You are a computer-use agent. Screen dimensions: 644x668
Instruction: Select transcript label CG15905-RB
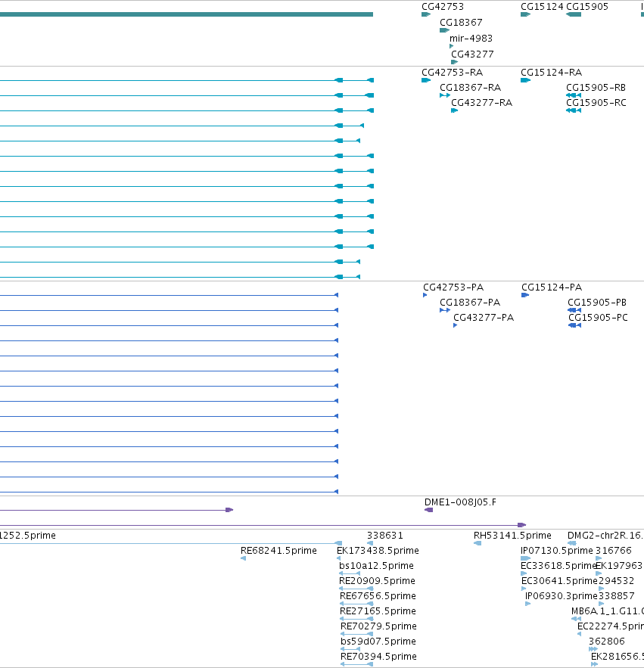click(596, 88)
